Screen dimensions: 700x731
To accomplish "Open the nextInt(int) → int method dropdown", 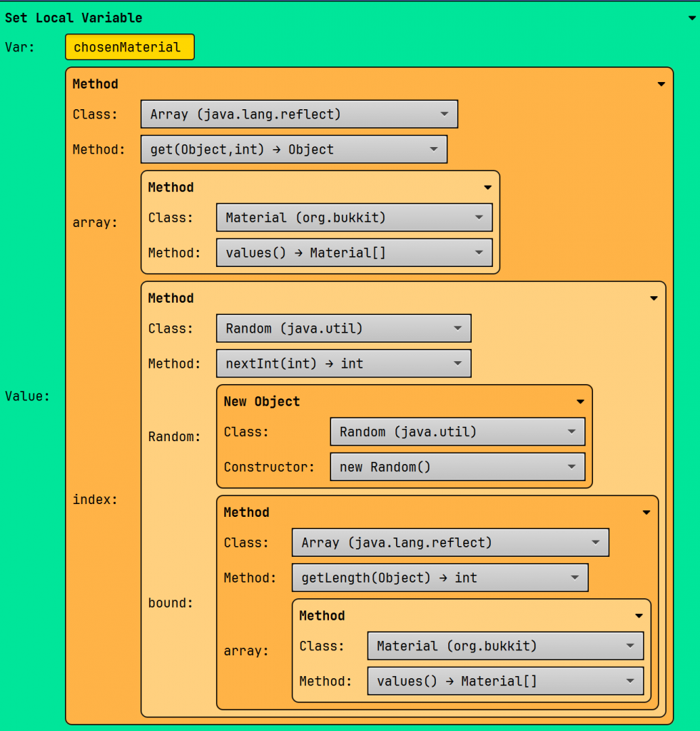I will tap(343, 363).
